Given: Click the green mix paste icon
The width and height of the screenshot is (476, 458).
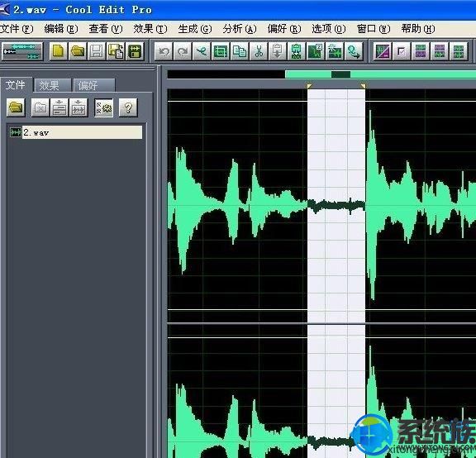Looking at the screenshot, I should [x=297, y=51].
